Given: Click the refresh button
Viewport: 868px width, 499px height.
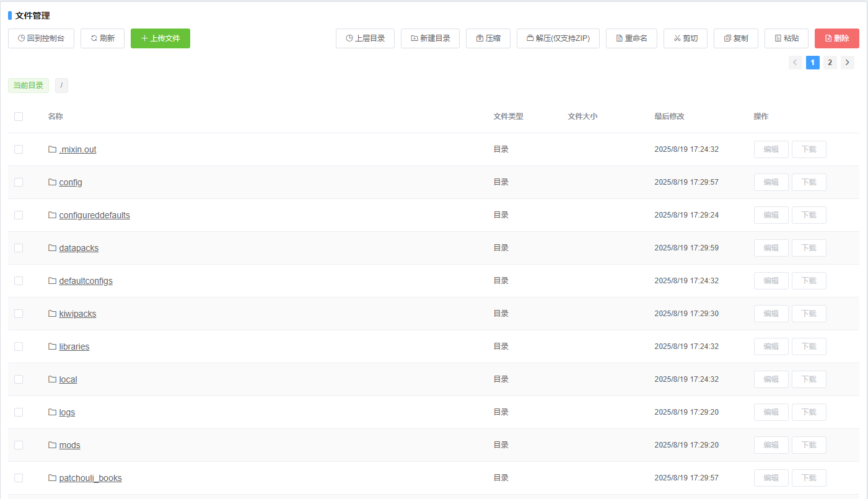Looking at the screenshot, I should coord(102,38).
